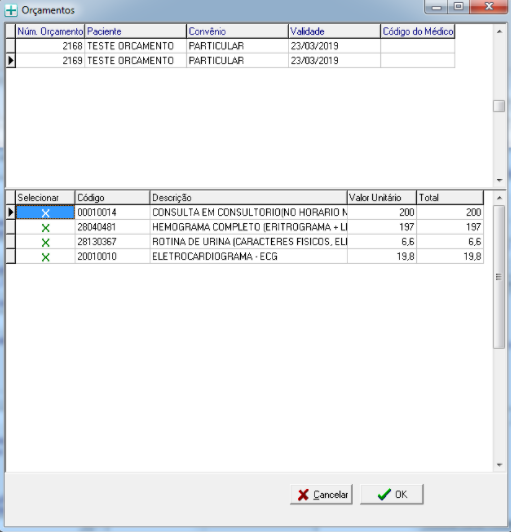Click code cell 28040481
This screenshot has height=532, width=511.
112,227
